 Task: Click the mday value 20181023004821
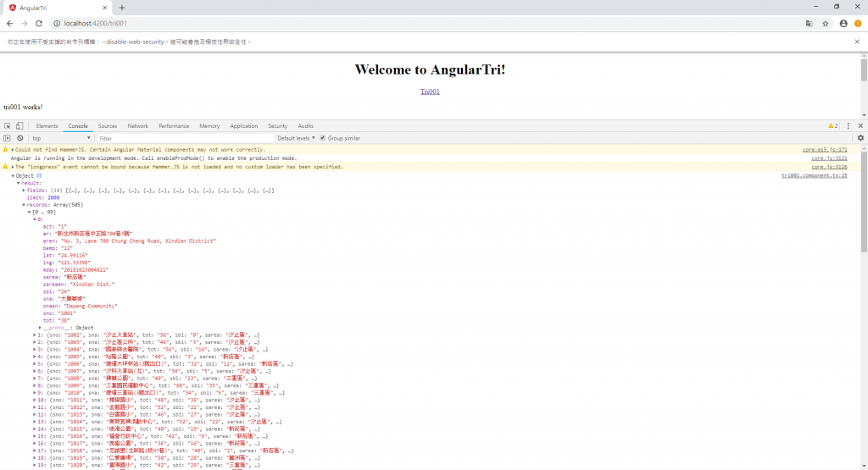coord(84,270)
